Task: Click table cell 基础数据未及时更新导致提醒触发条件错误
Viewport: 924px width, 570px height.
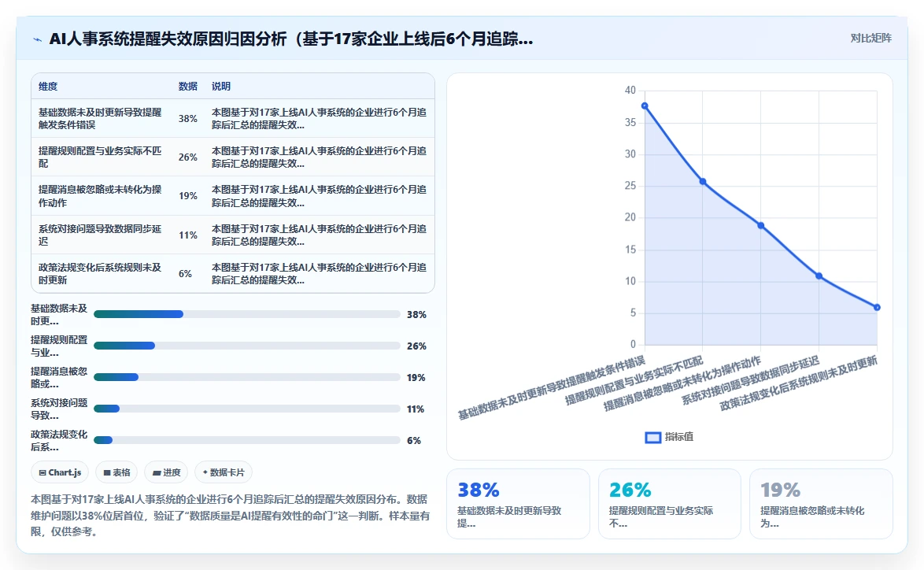Action: pos(100,118)
